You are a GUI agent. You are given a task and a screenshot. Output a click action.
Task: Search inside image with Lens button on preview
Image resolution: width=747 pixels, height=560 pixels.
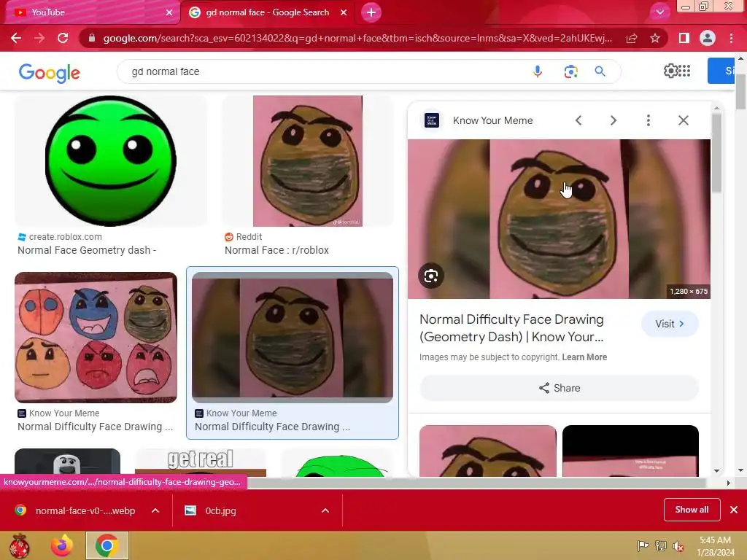(431, 276)
